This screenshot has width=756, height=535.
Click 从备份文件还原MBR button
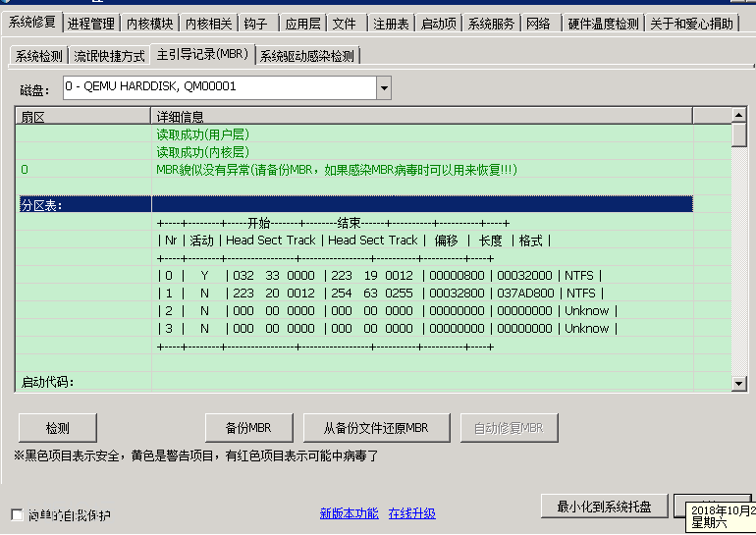pos(376,428)
